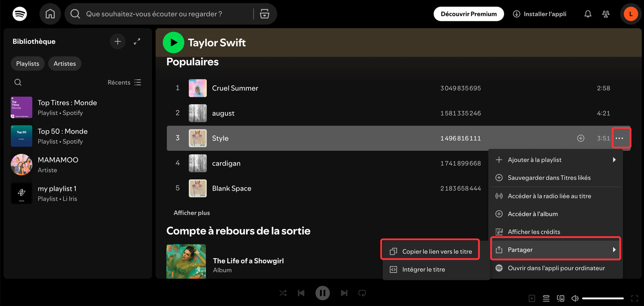Screen dimensions: 644x306
Task: Open the Récents sort dropdown
Action: point(124,82)
